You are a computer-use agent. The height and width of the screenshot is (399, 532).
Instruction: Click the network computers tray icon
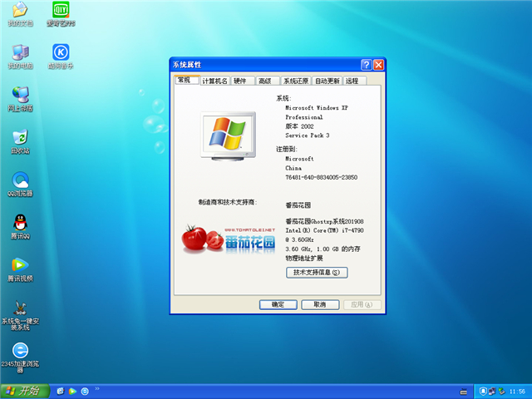(x=492, y=392)
